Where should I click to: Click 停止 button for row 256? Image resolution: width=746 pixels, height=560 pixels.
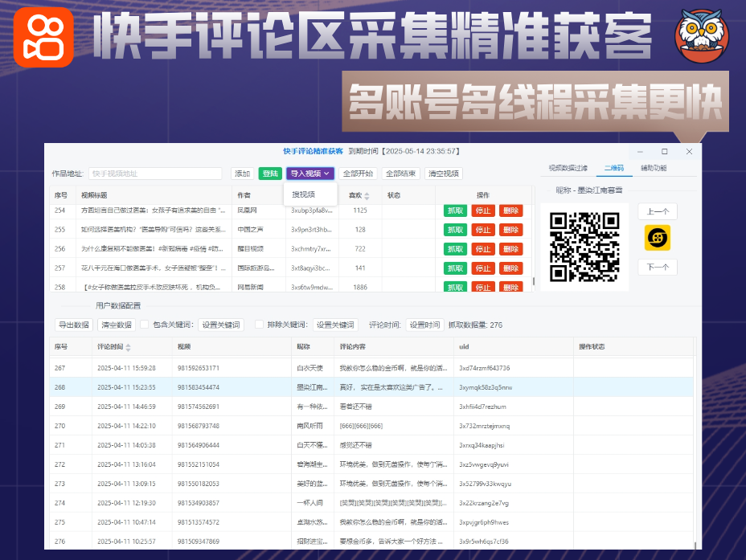pyautogui.click(x=482, y=249)
